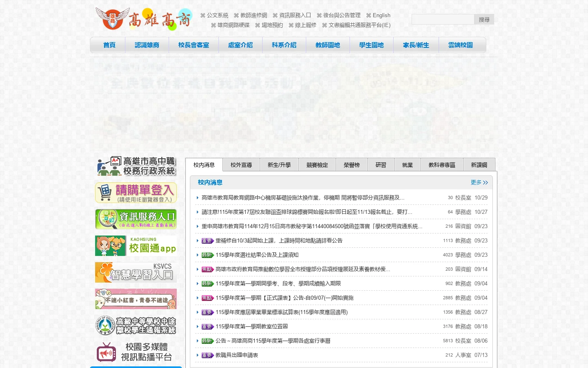
Task: Open the 場地預約 top link
Action: click(269, 25)
